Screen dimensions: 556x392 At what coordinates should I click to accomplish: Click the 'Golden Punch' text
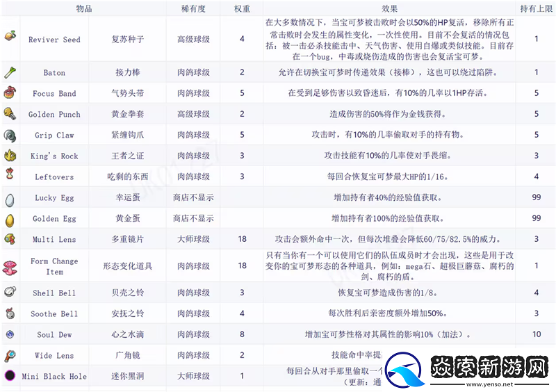[x=54, y=114]
